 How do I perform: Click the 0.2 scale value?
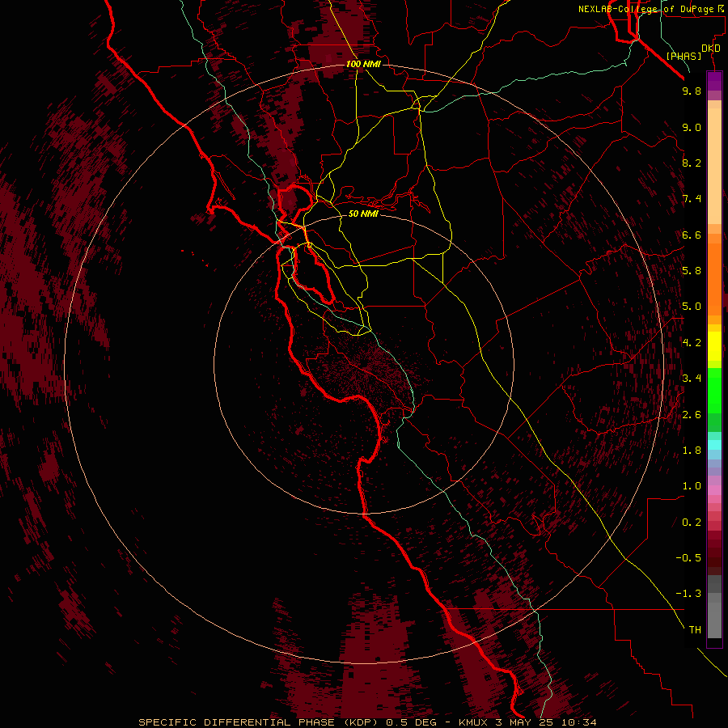click(692, 523)
